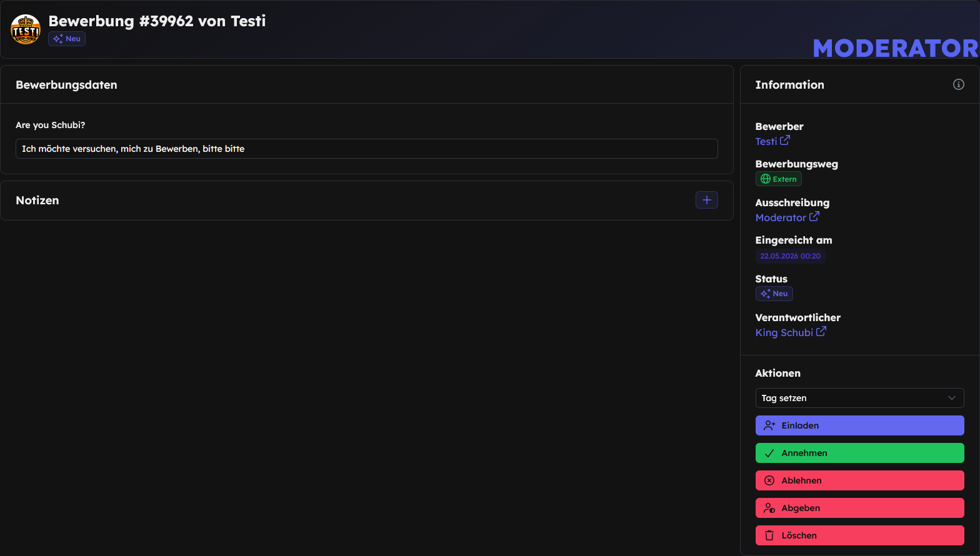This screenshot has width=980, height=556.
Task: Click the globe icon in Extern badge
Action: (x=765, y=179)
